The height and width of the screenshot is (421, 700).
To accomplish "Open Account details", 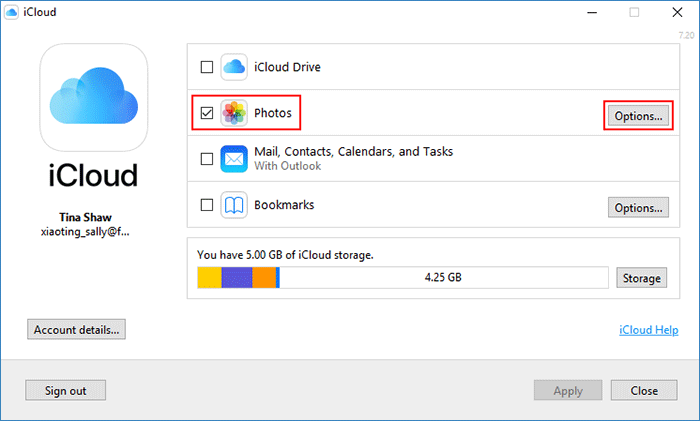I will point(76,329).
